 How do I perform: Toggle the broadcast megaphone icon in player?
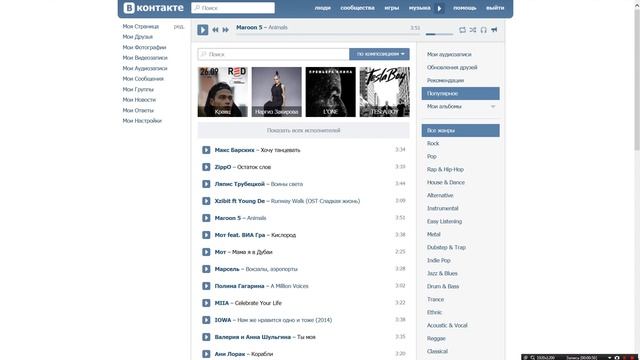point(494,30)
